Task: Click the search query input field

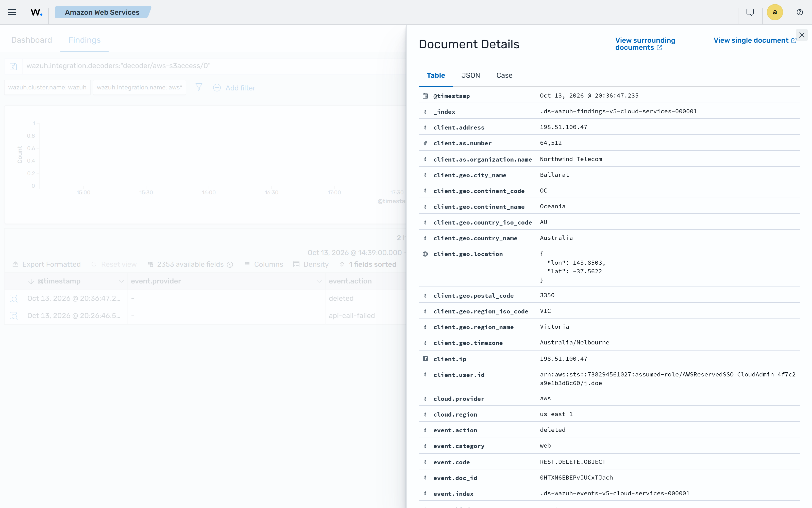Action: pyautogui.click(x=215, y=66)
